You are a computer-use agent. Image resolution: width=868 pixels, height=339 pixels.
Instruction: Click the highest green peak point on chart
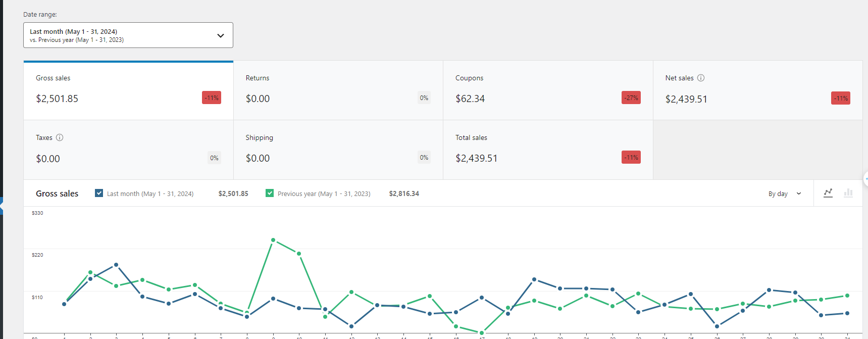pyautogui.click(x=273, y=240)
